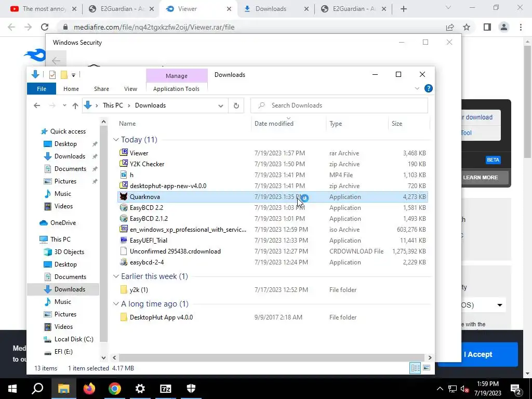Screen dimensions: 532x399
Task: Click the Search Downloads field
Action: point(339,105)
